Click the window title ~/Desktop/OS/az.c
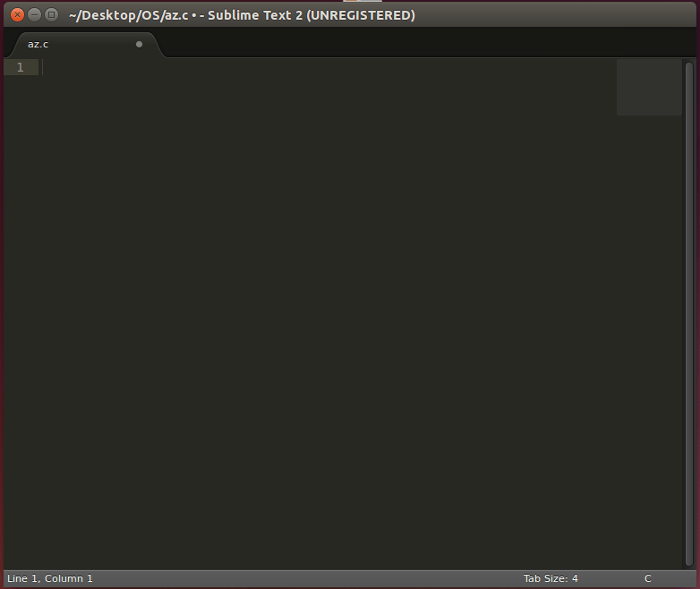700x589 pixels. click(128, 15)
